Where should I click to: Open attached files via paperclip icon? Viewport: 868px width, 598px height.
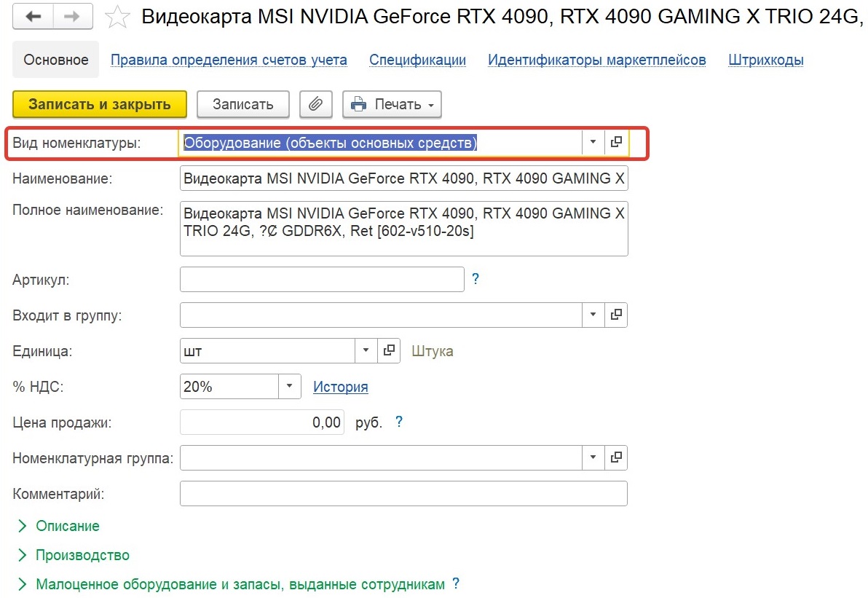(x=315, y=104)
